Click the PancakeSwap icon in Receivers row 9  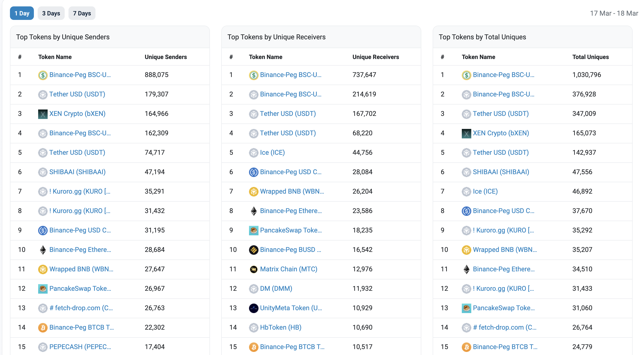point(254,231)
